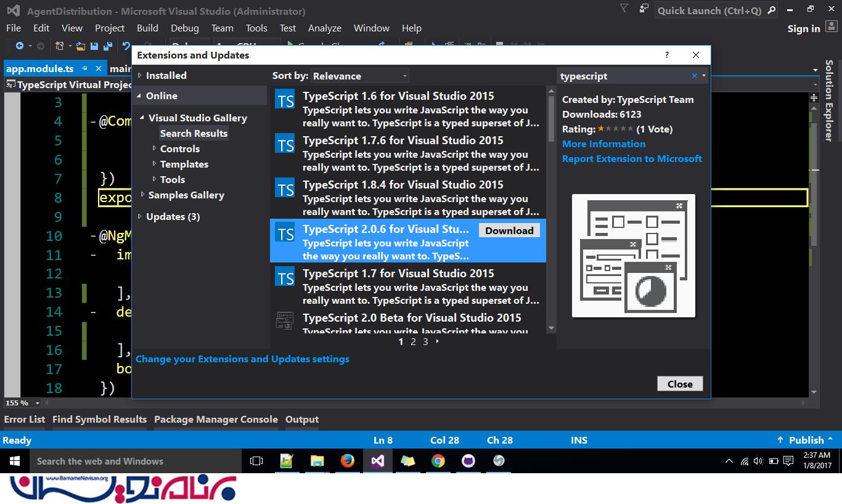
Task: Open the Solution Explorer side tab
Action: click(829, 100)
